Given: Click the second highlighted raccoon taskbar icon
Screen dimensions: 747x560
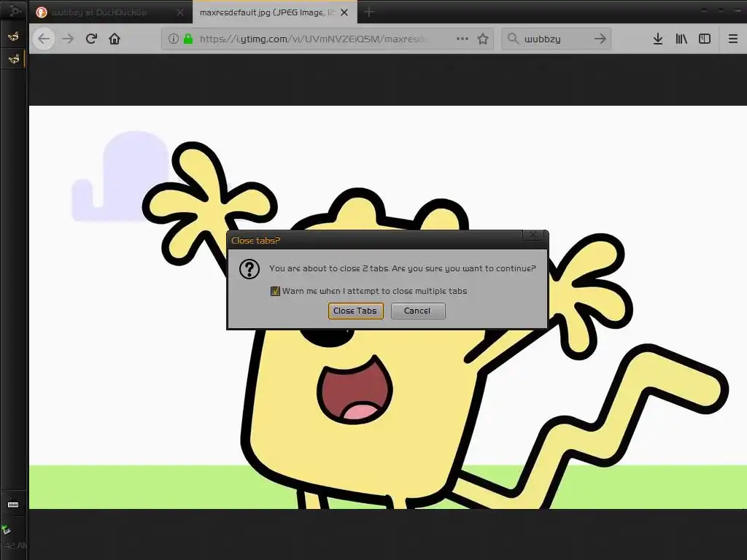Looking at the screenshot, I should tap(14, 59).
